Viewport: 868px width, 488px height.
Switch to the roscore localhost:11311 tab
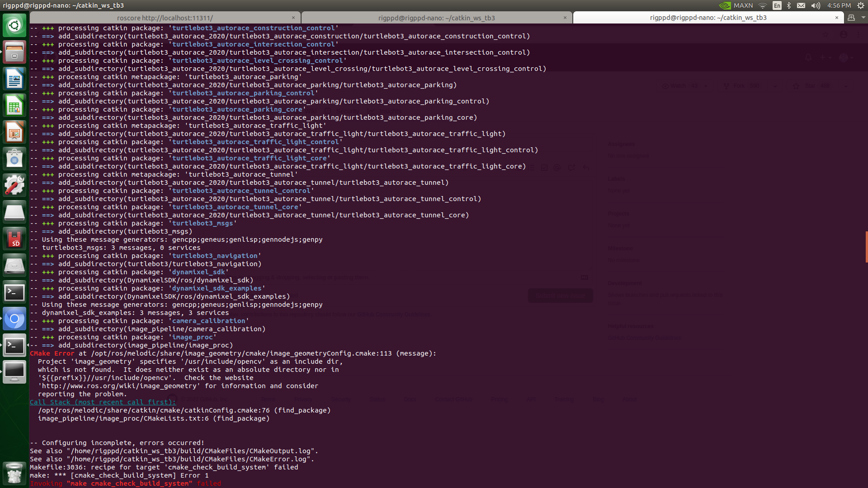(x=165, y=18)
